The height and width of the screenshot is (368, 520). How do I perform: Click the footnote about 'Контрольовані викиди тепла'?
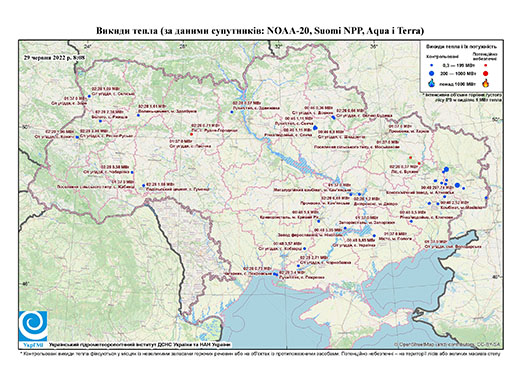260,353
